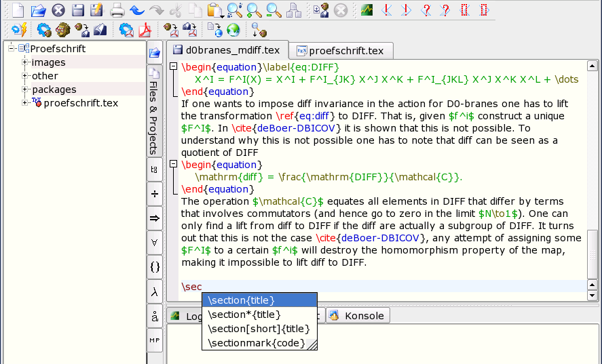View PDF with the red Acrobat icon

145,30
